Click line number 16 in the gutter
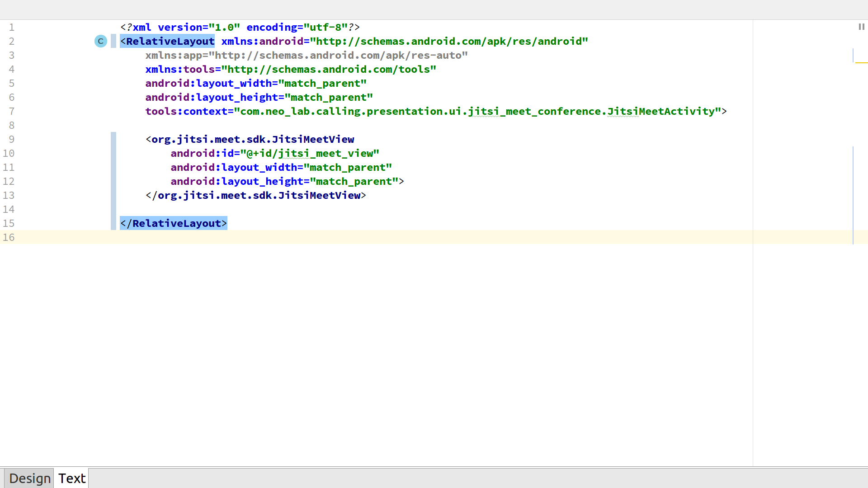Screen dimensions: 868x488 [8, 237]
